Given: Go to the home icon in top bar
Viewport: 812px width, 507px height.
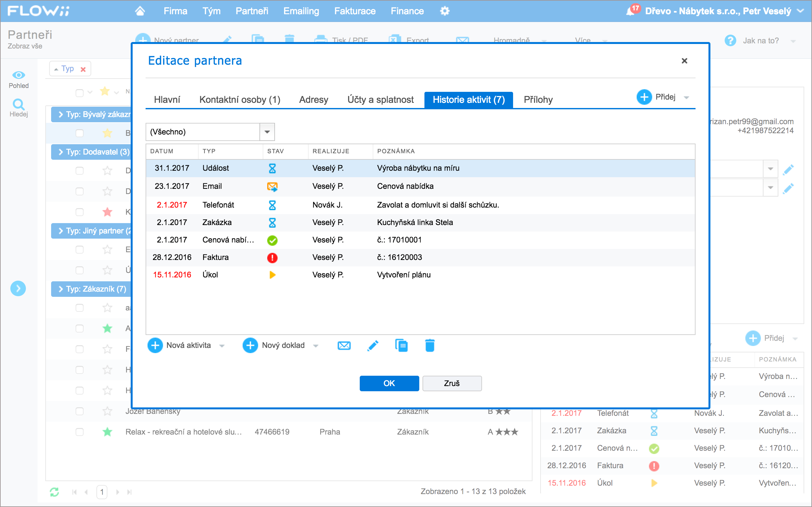Looking at the screenshot, I should (x=140, y=11).
